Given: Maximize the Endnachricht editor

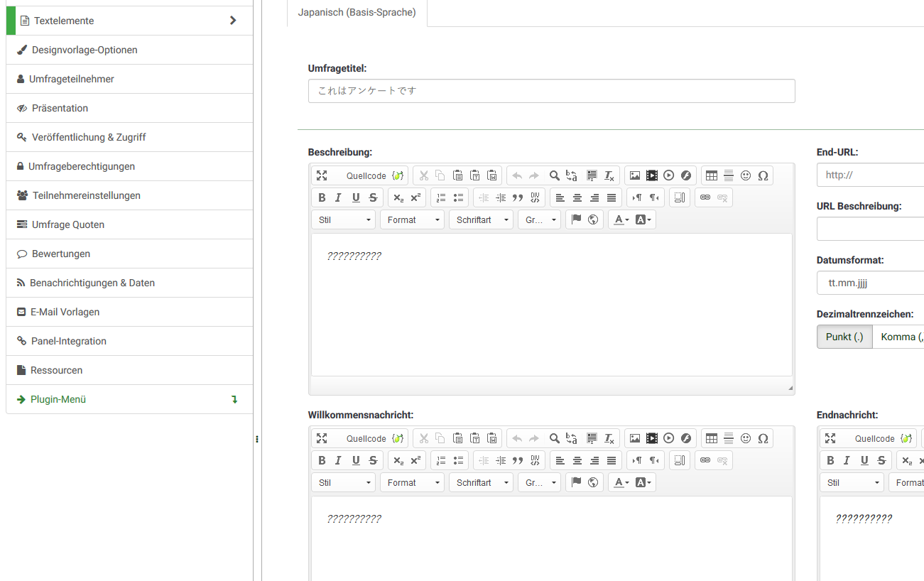Looking at the screenshot, I should tap(830, 438).
